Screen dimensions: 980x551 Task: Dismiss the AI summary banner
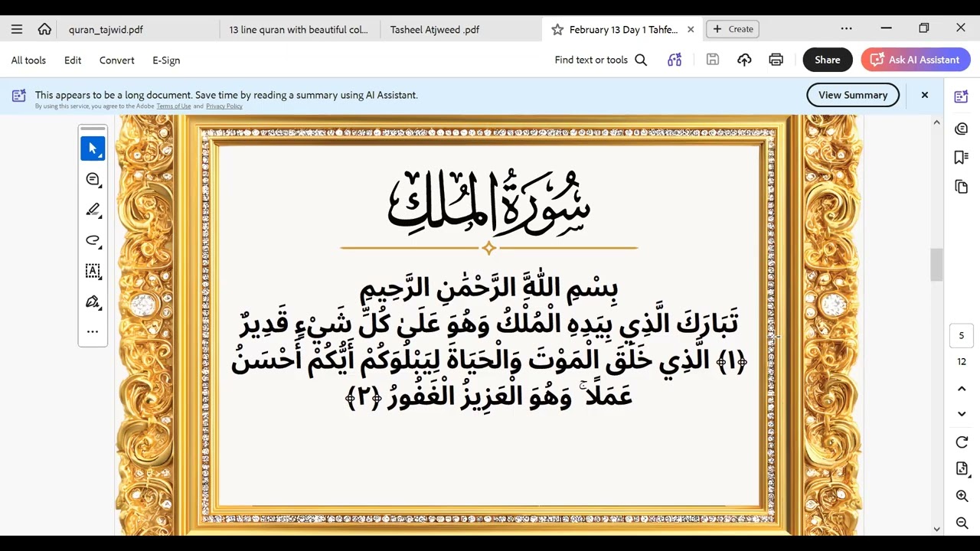[x=925, y=95]
